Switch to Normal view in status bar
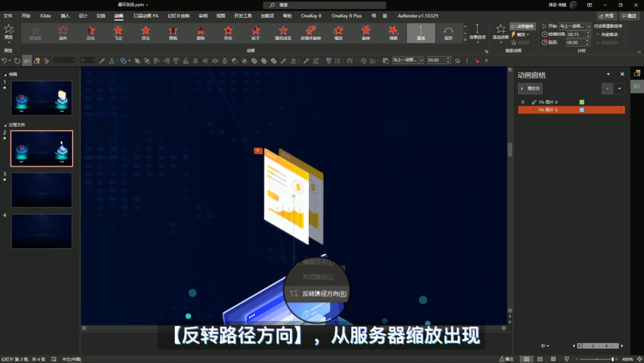This screenshot has width=644, height=363. 526,359
